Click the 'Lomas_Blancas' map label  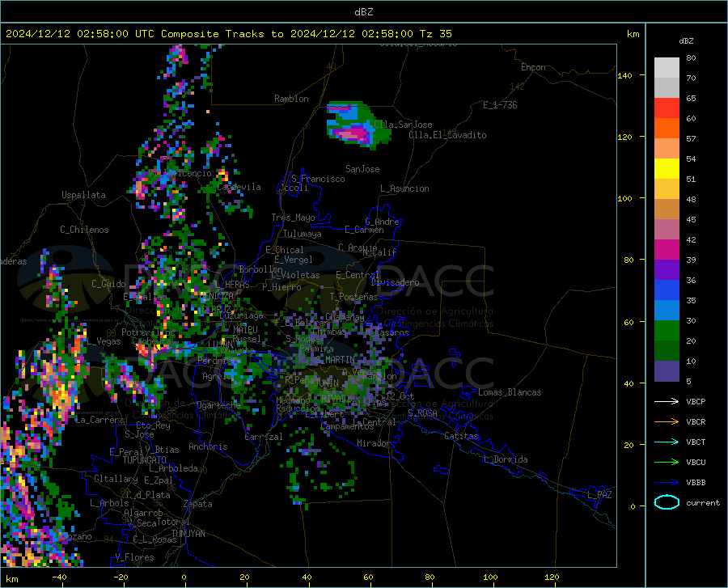510,392
